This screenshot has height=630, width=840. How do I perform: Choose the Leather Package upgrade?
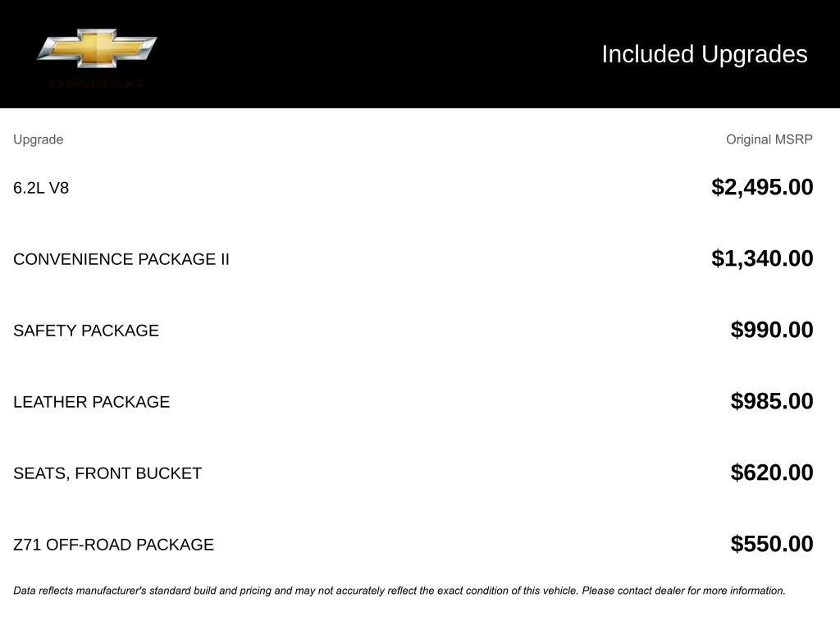(x=92, y=402)
